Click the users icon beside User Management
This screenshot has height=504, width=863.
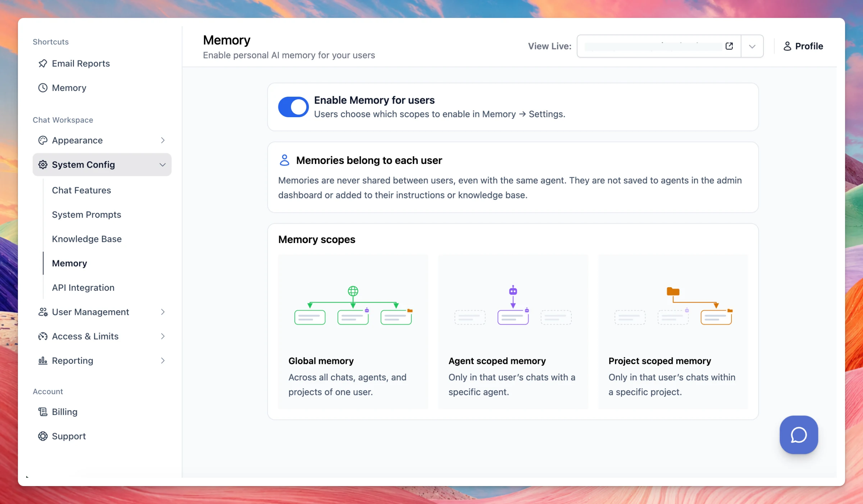[x=43, y=312]
